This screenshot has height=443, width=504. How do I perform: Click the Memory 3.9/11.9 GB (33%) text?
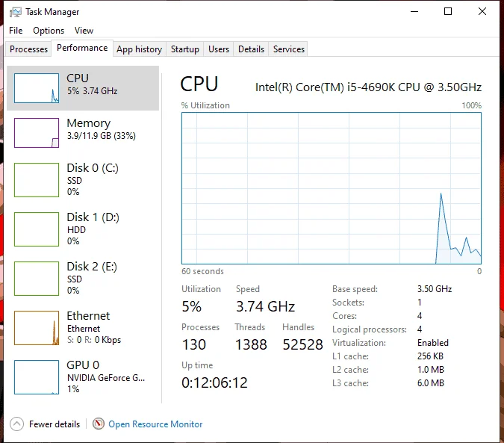click(x=102, y=136)
